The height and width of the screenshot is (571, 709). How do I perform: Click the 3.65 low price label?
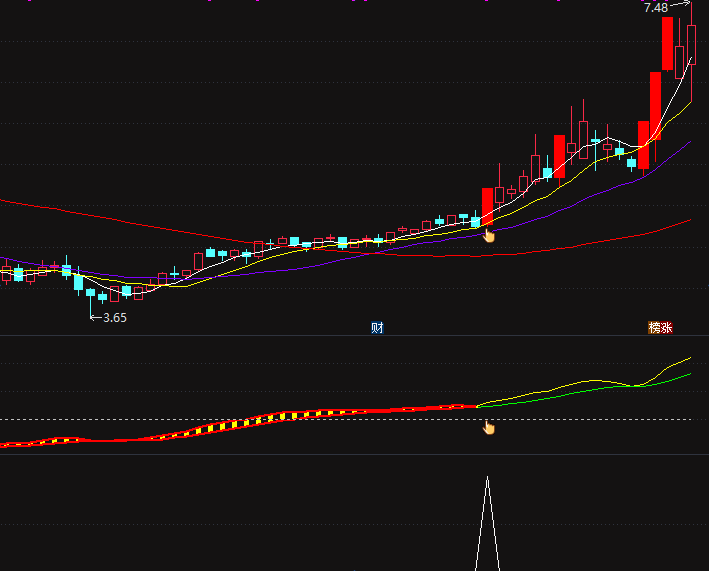[115, 318]
